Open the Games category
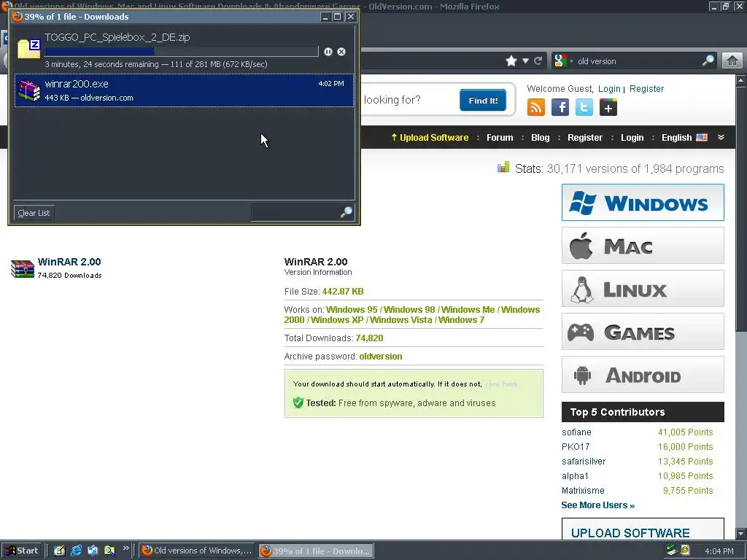This screenshot has height=560, width=747. 643,332
